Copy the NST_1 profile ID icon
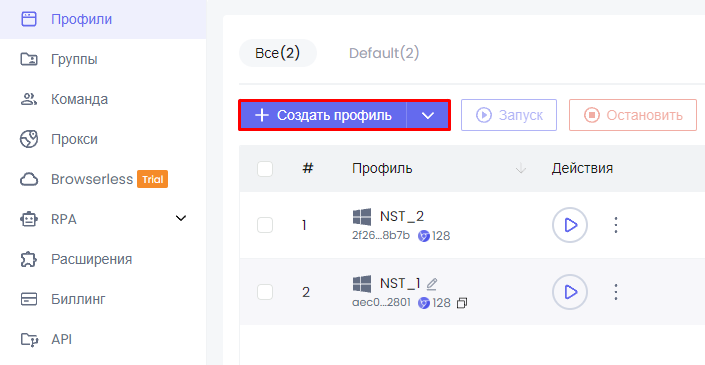The width and height of the screenshot is (705, 365). (x=462, y=303)
